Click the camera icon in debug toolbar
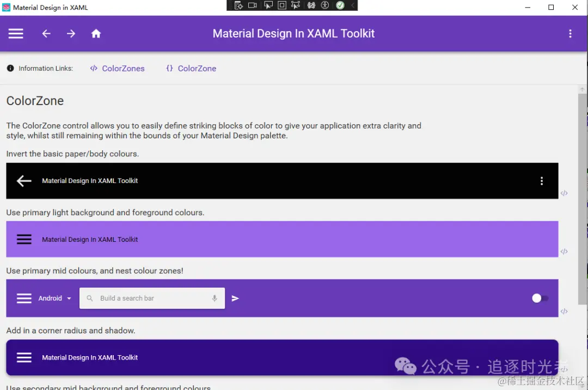 [253, 5]
